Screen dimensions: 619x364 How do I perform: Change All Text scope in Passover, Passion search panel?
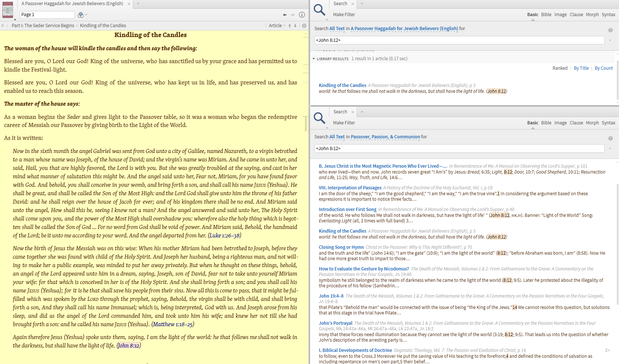tap(337, 137)
